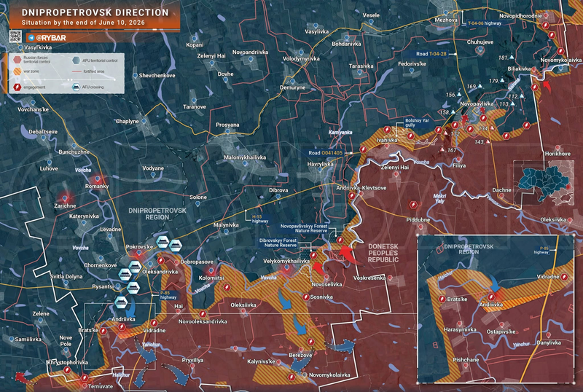Click the blue arrow pointing at Andriivka in inset
This screenshot has width=583, height=392.
tap(495, 284)
